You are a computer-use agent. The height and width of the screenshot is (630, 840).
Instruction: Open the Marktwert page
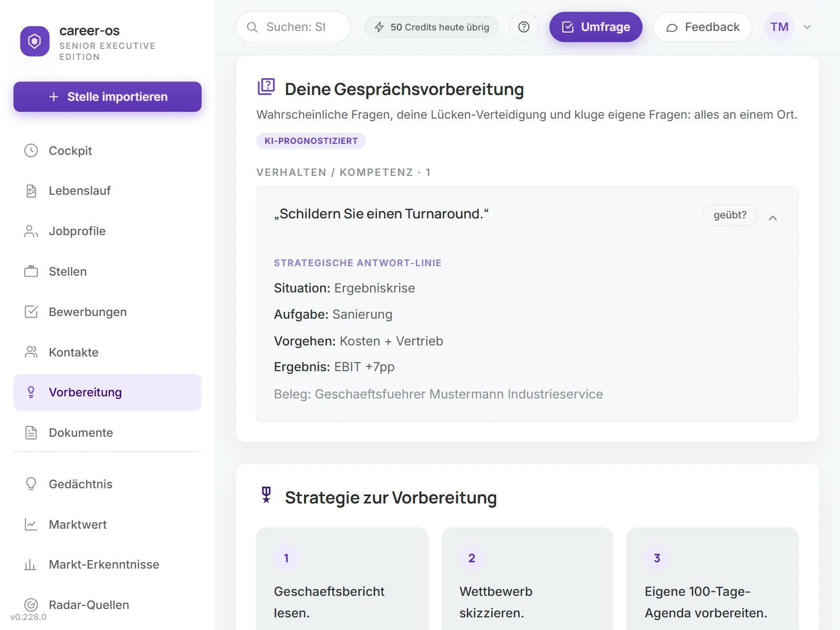click(x=108, y=524)
